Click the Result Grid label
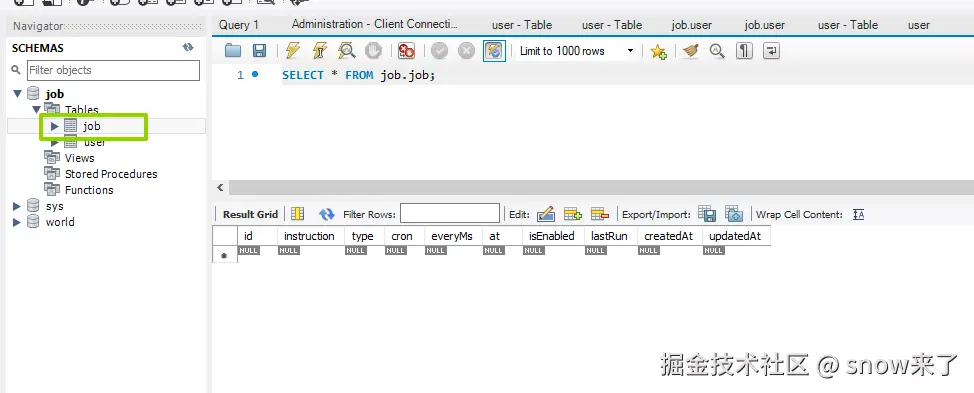This screenshot has height=393, width=974. [250, 214]
